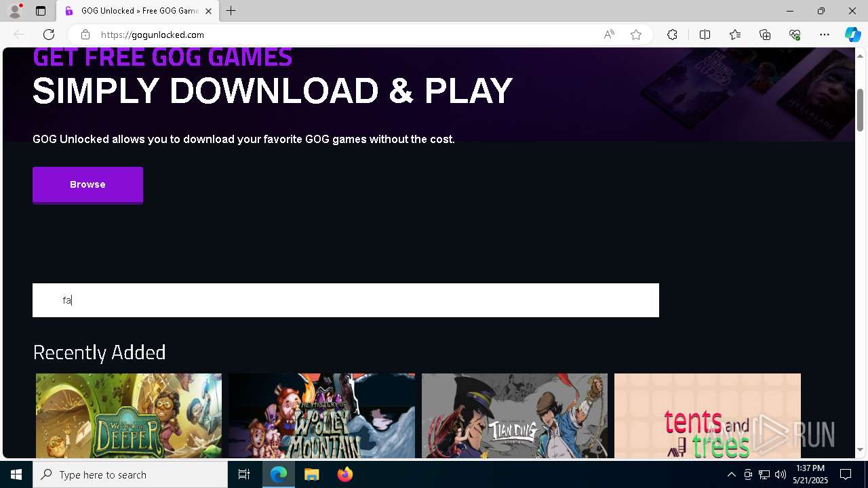Open the Tents and Trees thumbnail
Image resolution: width=868 pixels, height=488 pixels.
point(707,415)
